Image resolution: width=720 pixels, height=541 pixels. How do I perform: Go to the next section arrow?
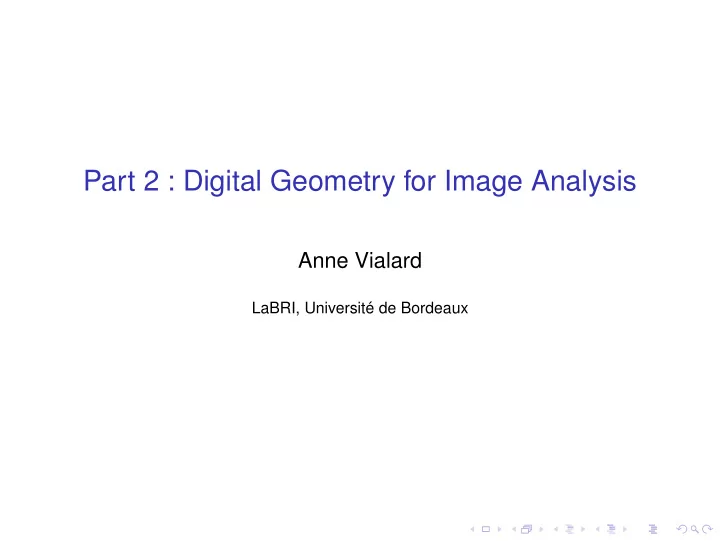point(625,529)
